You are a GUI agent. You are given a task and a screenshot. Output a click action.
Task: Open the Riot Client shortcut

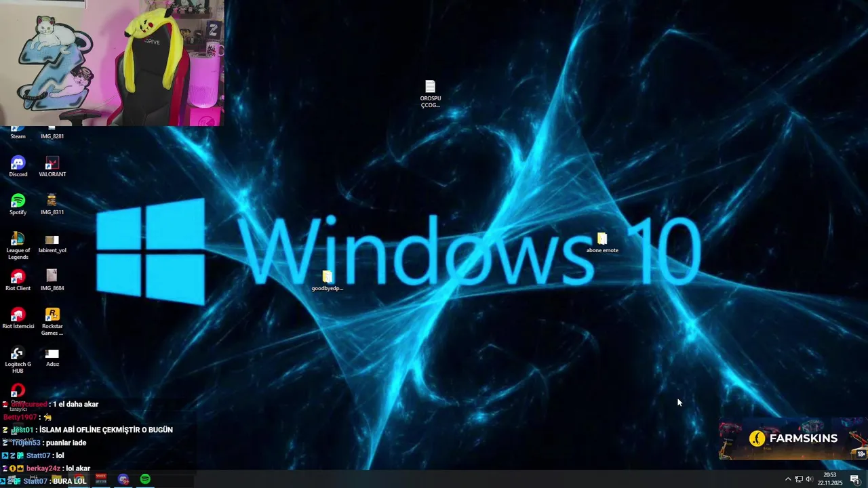[x=18, y=281]
